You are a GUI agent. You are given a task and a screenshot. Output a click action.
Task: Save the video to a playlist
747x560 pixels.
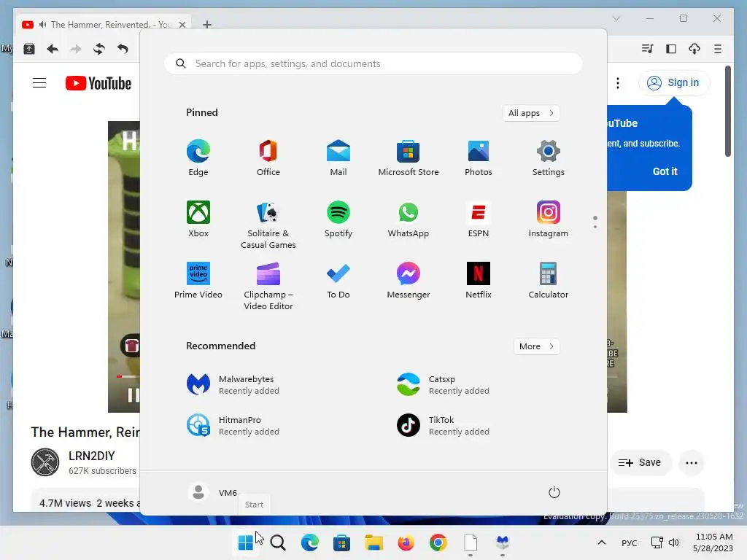640,462
